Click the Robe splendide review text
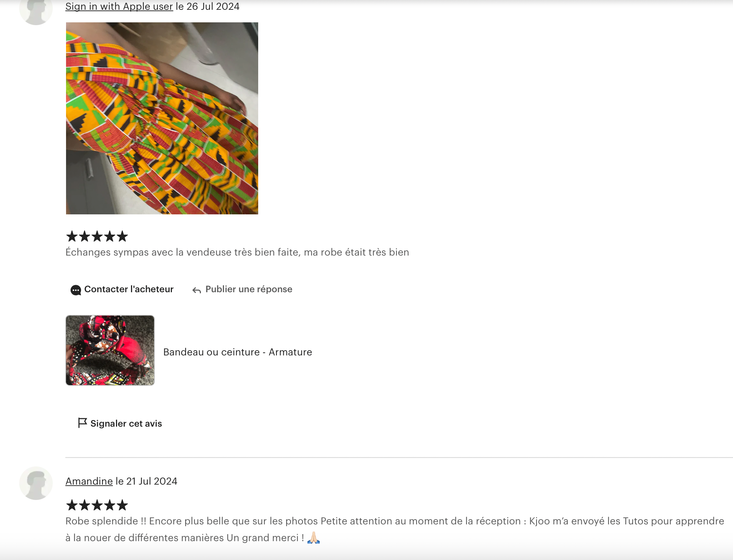Viewport: 733px width, 560px height. click(395, 529)
